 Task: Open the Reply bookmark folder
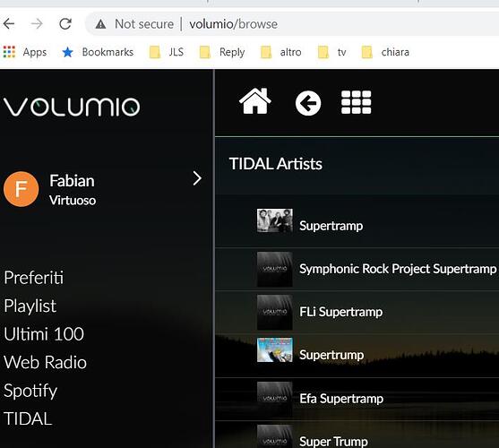point(222,52)
